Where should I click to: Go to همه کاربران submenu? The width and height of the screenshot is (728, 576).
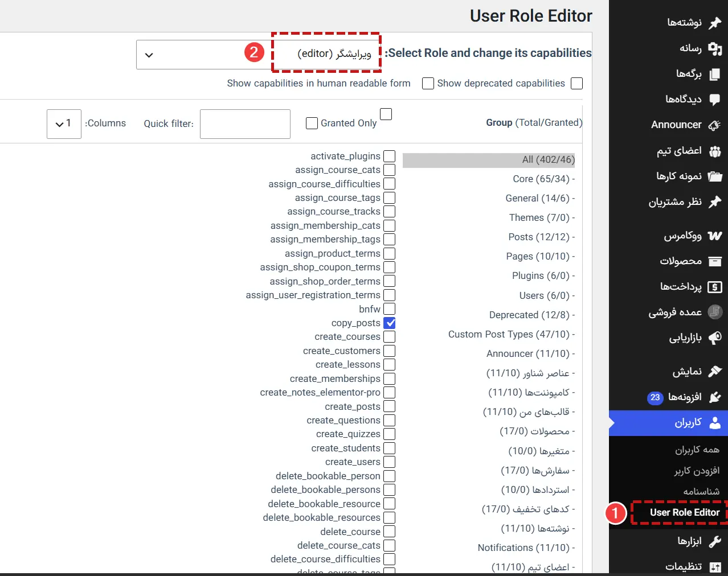coord(697,450)
